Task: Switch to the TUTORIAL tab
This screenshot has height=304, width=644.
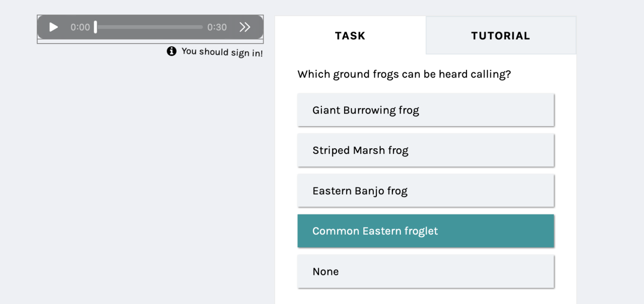Action: coord(501,36)
